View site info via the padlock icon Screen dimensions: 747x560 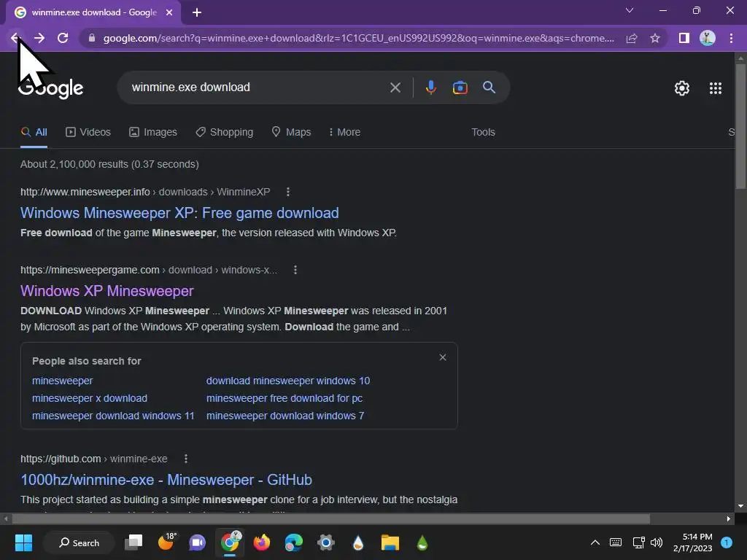[92, 38]
